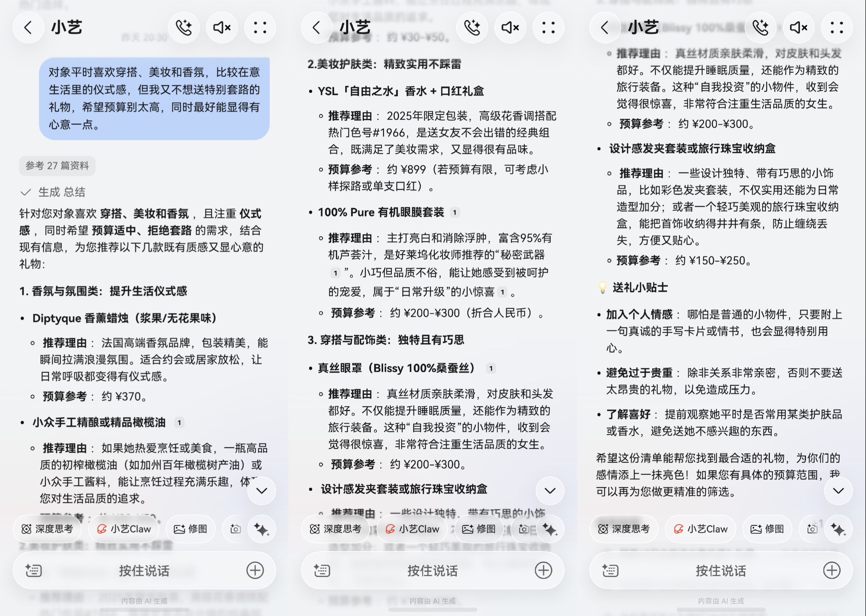This screenshot has height=616, width=866.
Task: Open 小艺Claw on the blue user message screen
Action: 124,529
